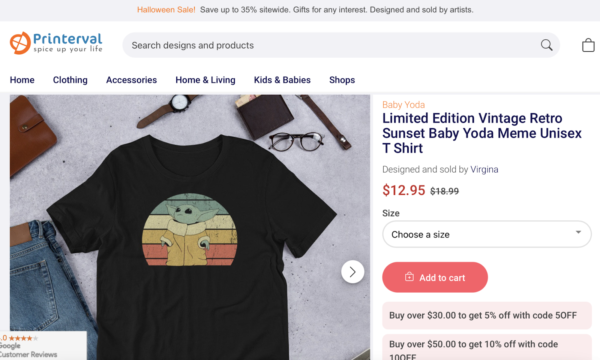The height and width of the screenshot is (360, 600).
Task: Click the search magnifier icon
Action: click(546, 45)
